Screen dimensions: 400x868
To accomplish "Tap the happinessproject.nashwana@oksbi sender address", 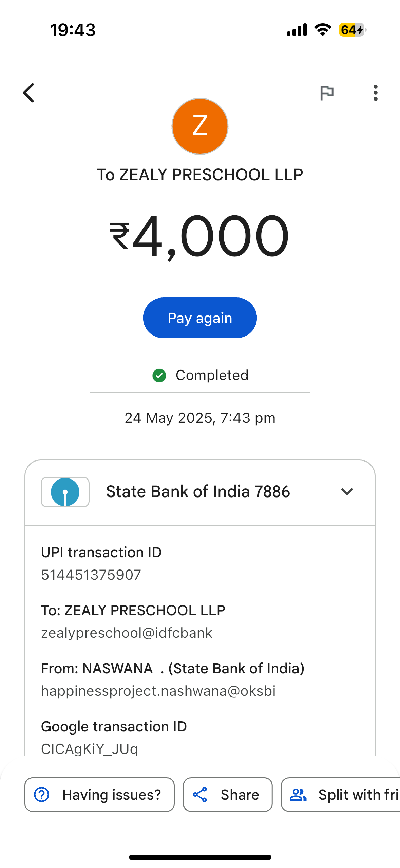I will [x=158, y=691].
